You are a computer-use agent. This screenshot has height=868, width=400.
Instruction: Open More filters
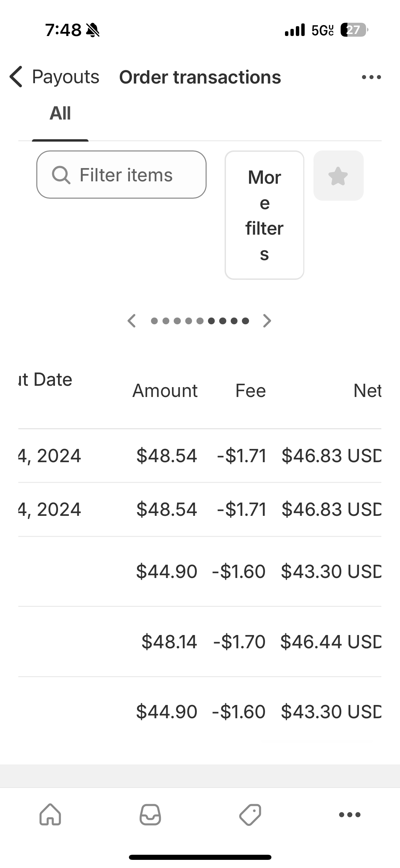pyautogui.click(x=264, y=215)
